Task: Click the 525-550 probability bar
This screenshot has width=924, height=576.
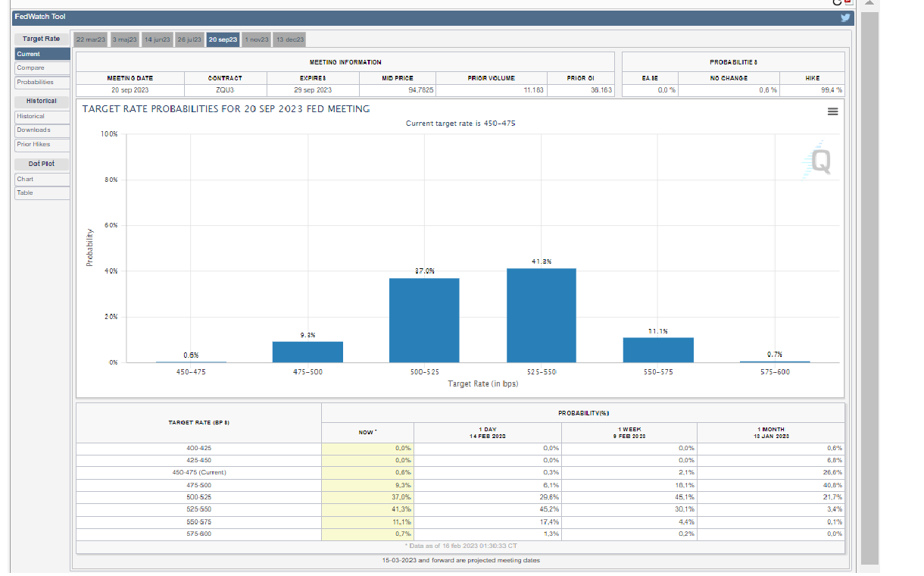Action: (x=541, y=315)
